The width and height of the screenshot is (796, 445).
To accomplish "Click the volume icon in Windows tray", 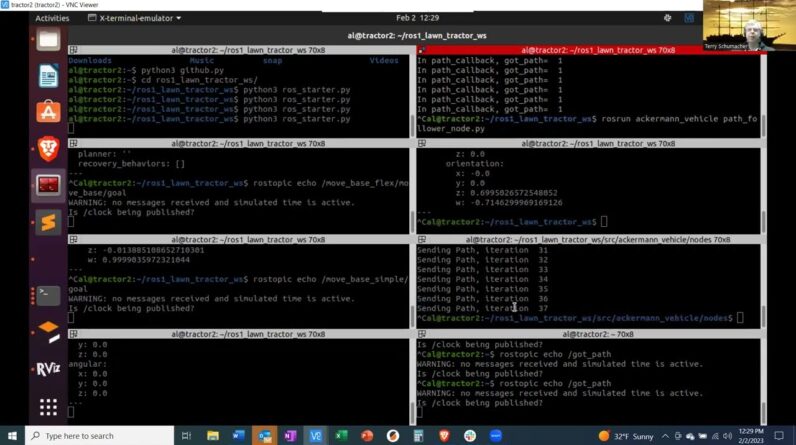I will 727,436.
